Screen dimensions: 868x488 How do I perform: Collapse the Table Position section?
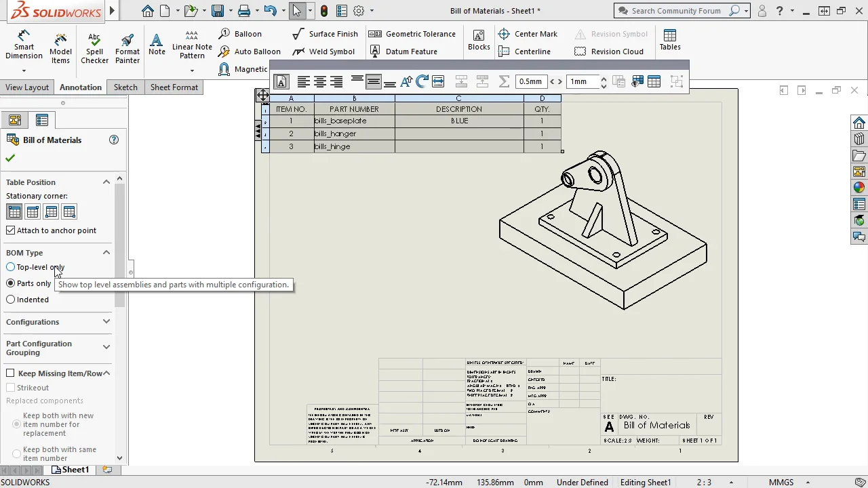(x=106, y=182)
